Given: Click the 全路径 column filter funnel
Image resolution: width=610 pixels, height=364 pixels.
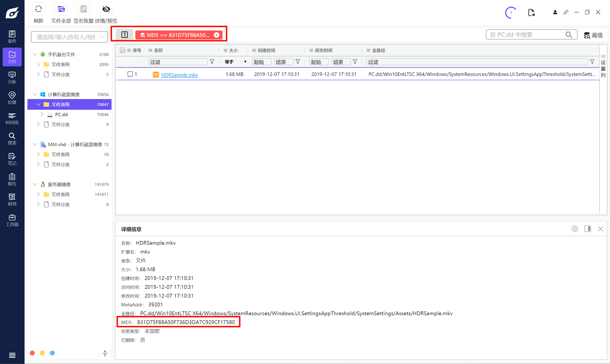Looking at the screenshot, I should (x=592, y=62).
